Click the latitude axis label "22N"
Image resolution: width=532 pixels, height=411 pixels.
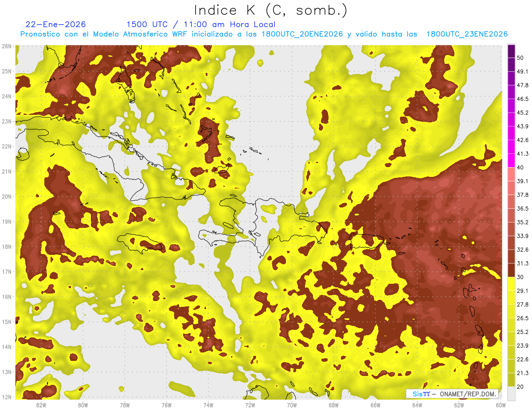point(7,146)
